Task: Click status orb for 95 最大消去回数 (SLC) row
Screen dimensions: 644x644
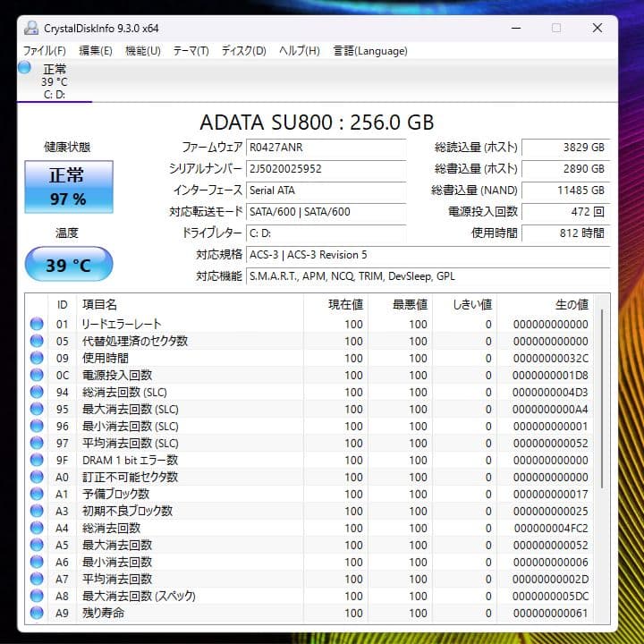Action: tap(37, 409)
